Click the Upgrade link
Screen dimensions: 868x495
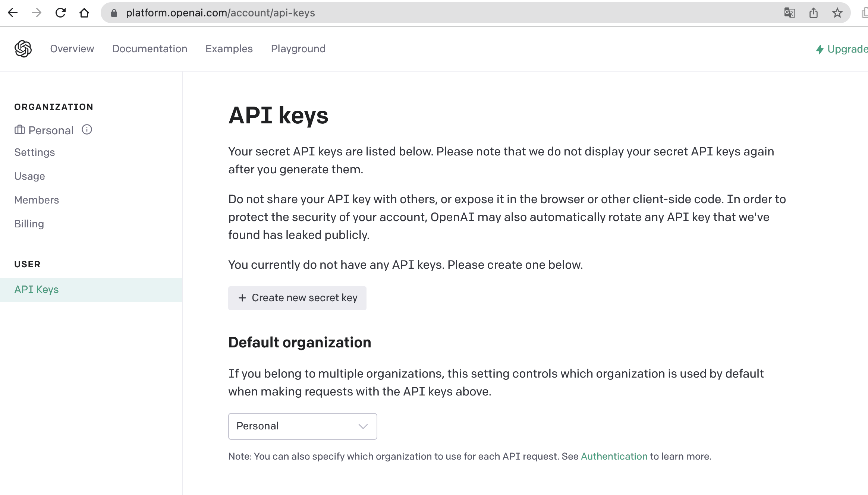[843, 49]
